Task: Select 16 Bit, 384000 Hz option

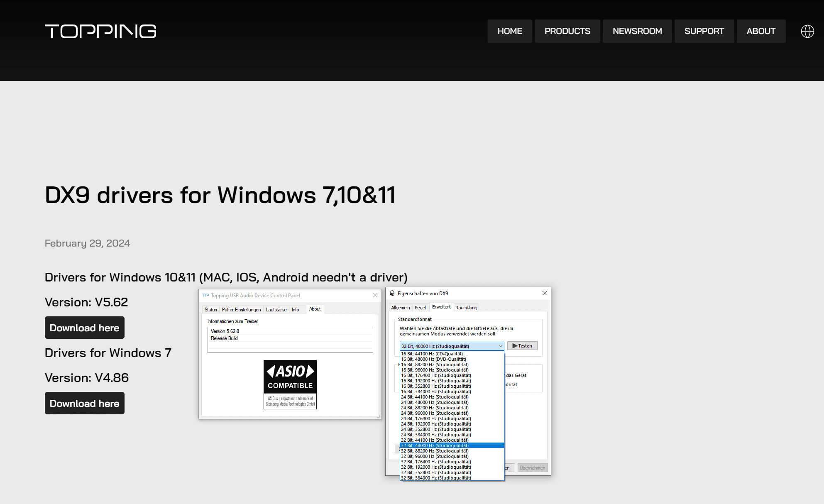Action: point(452,391)
